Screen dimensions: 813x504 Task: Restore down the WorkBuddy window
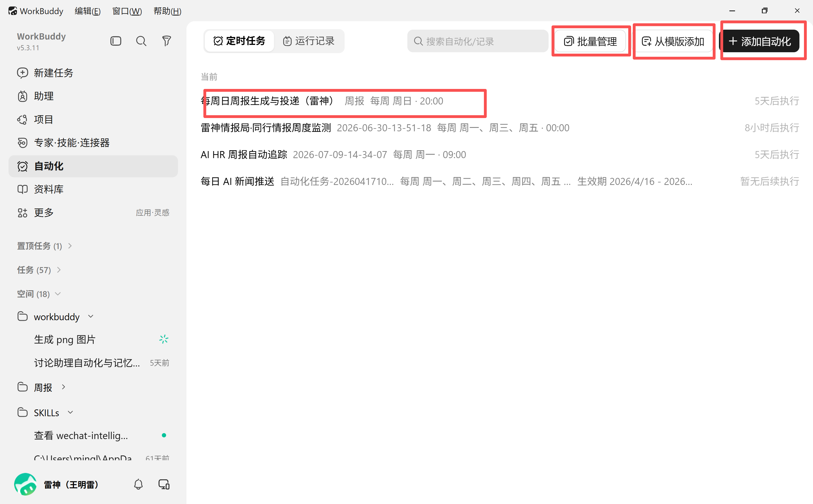(x=764, y=11)
